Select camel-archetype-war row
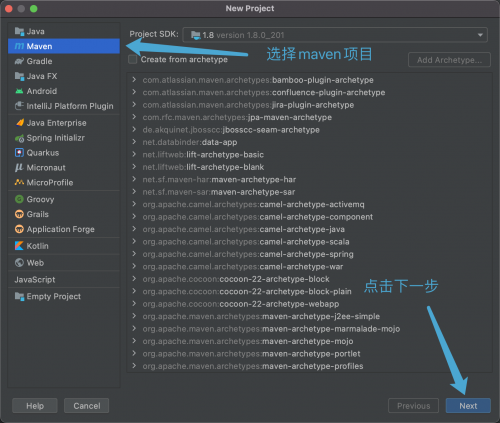 pyautogui.click(x=309, y=267)
